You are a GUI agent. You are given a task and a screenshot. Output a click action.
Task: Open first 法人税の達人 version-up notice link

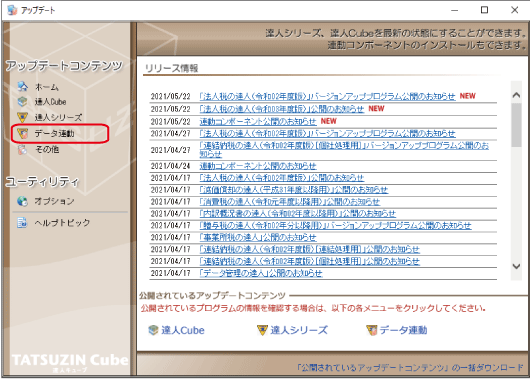[x=327, y=96]
